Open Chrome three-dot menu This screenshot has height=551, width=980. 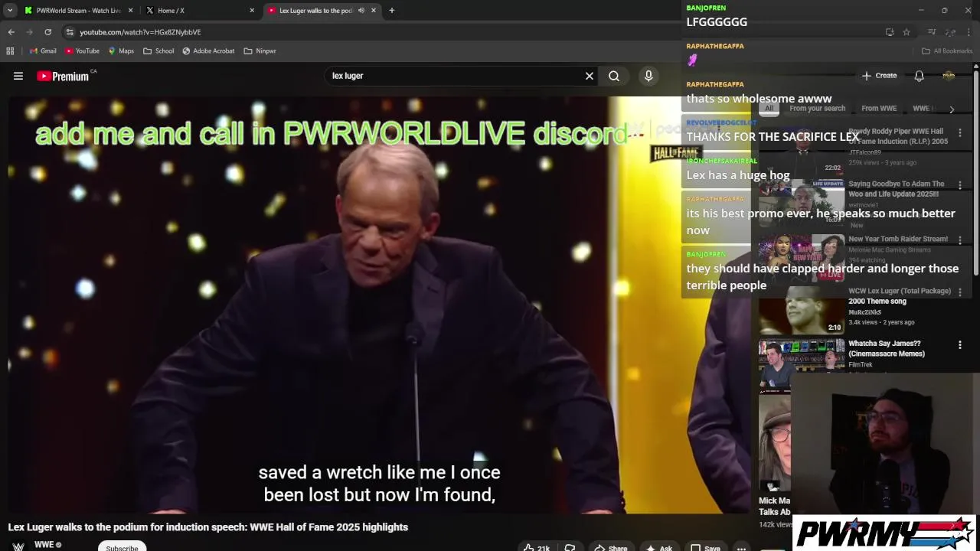coord(969,32)
